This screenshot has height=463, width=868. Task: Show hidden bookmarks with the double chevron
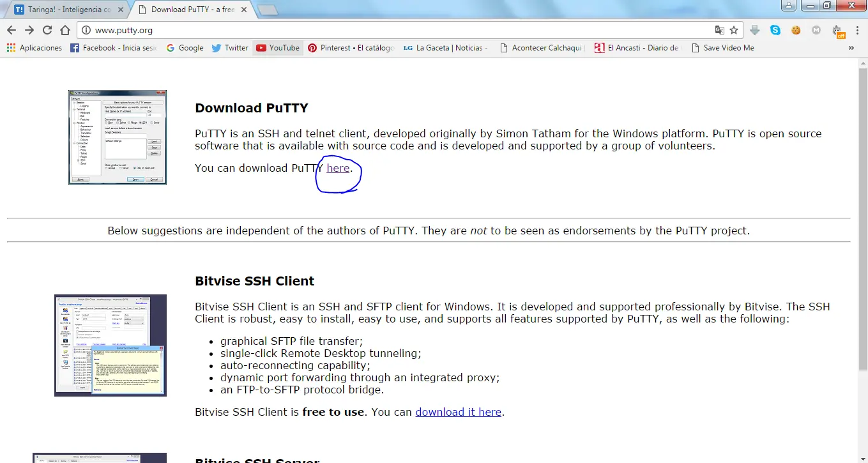tap(851, 48)
